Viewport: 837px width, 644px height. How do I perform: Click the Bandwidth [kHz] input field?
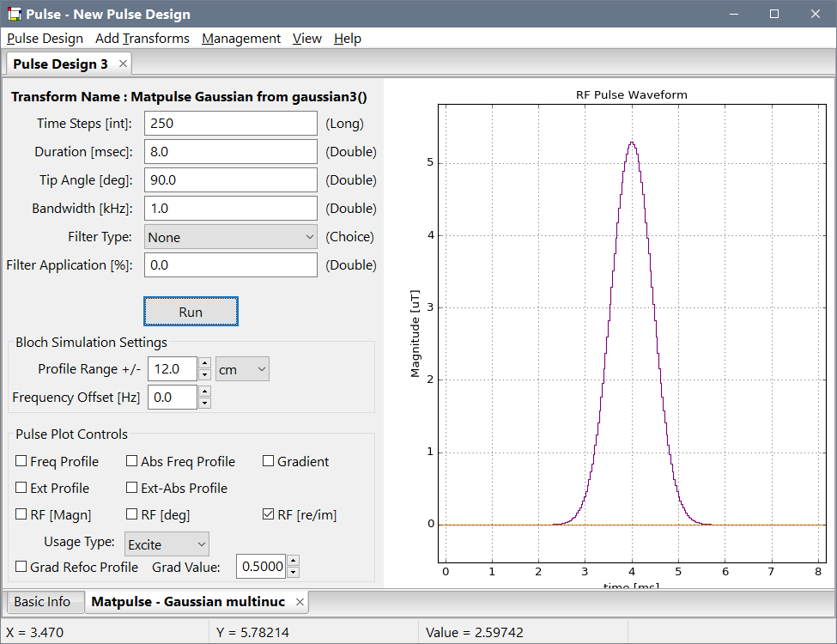(231, 209)
